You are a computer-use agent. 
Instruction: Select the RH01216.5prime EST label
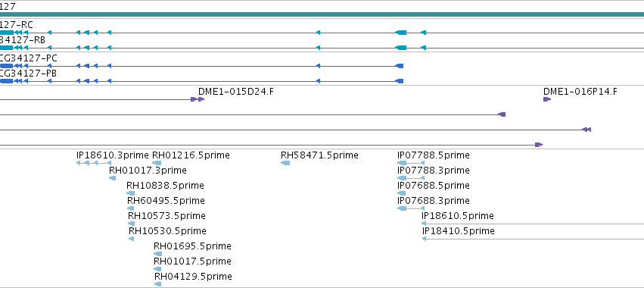click(x=191, y=155)
